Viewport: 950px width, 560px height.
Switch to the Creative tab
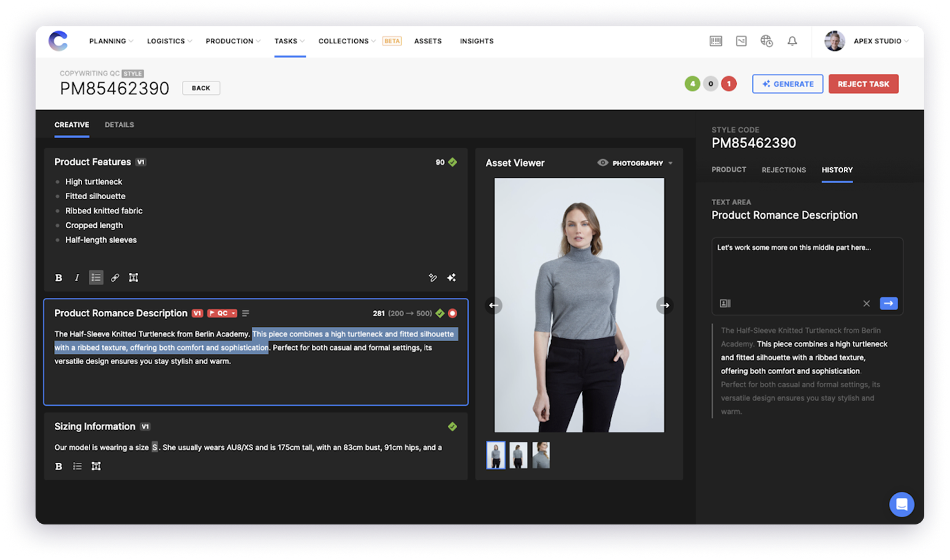click(x=72, y=125)
